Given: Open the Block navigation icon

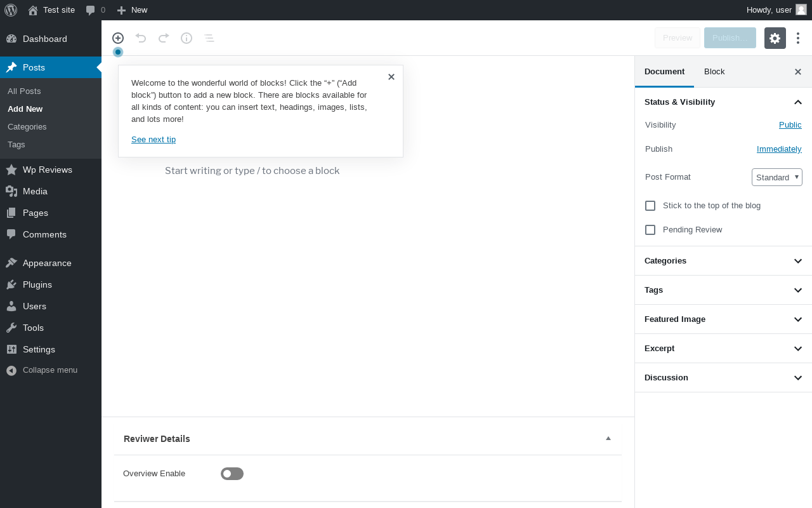Looking at the screenshot, I should click(x=209, y=38).
